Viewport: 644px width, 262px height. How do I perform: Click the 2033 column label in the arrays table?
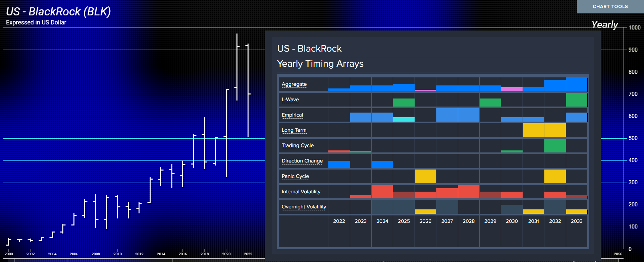point(577,221)
